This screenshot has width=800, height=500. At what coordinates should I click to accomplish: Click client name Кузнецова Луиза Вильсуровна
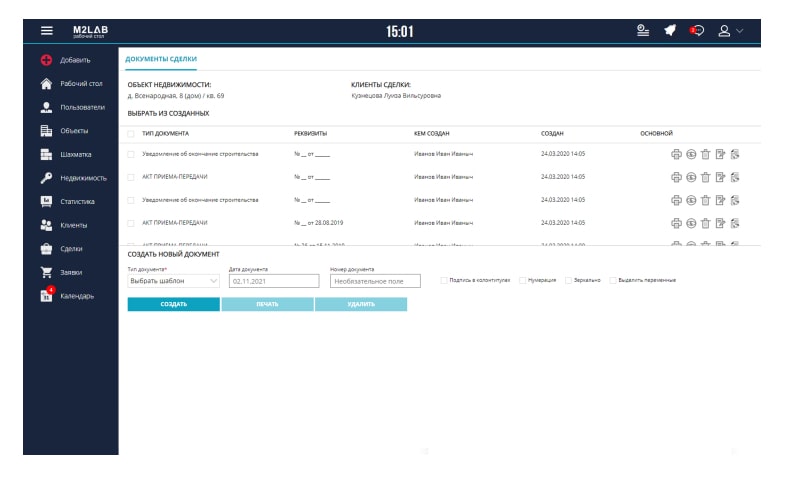(x=396, y=96)
